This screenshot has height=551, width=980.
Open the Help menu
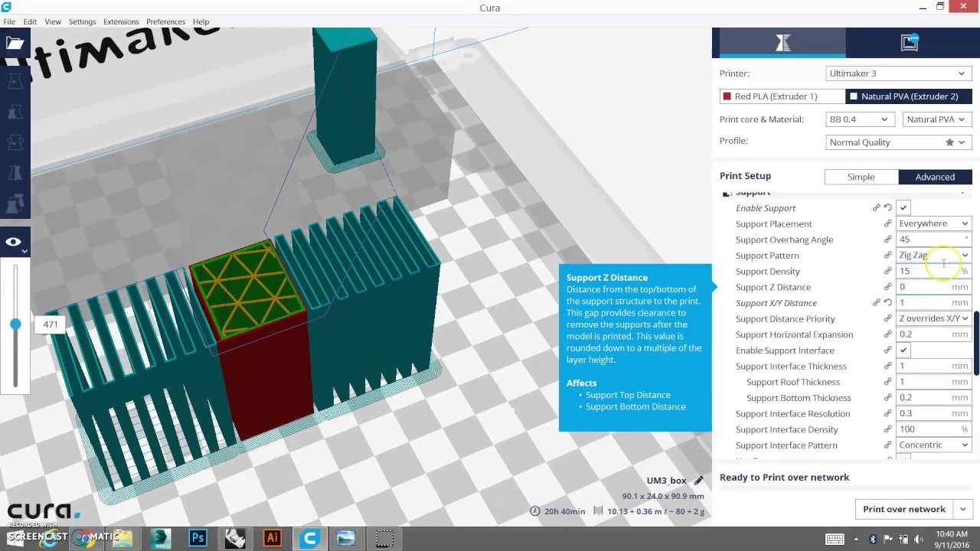[x=201, y=21]
